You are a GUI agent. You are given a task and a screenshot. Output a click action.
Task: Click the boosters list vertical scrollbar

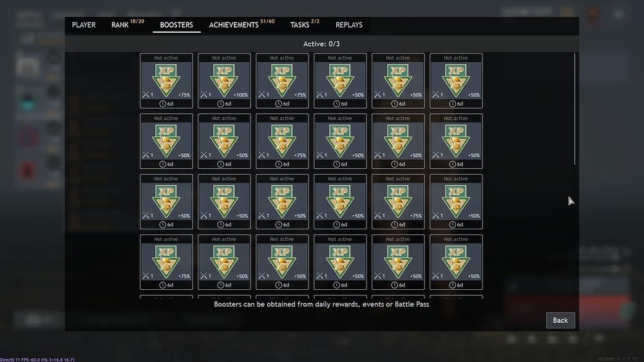click(574, 109)
